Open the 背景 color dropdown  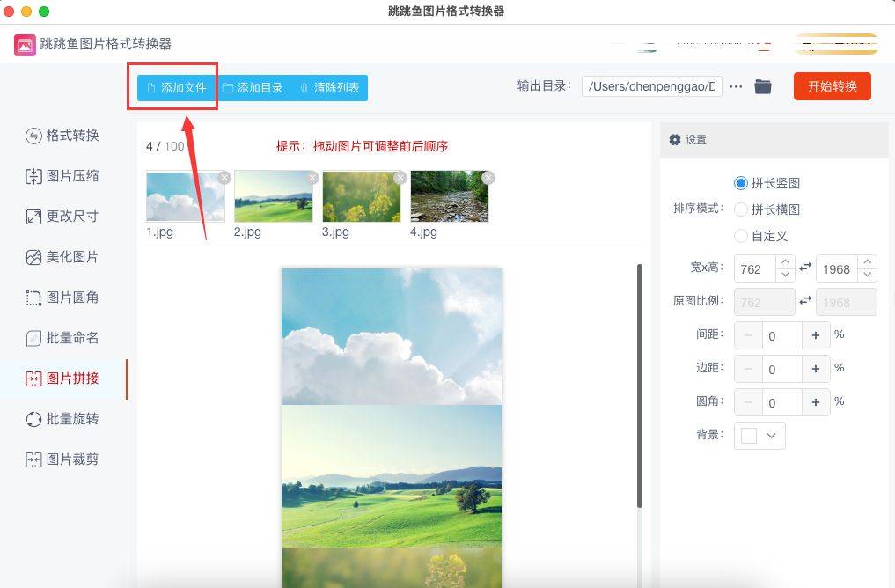[759, 436]
